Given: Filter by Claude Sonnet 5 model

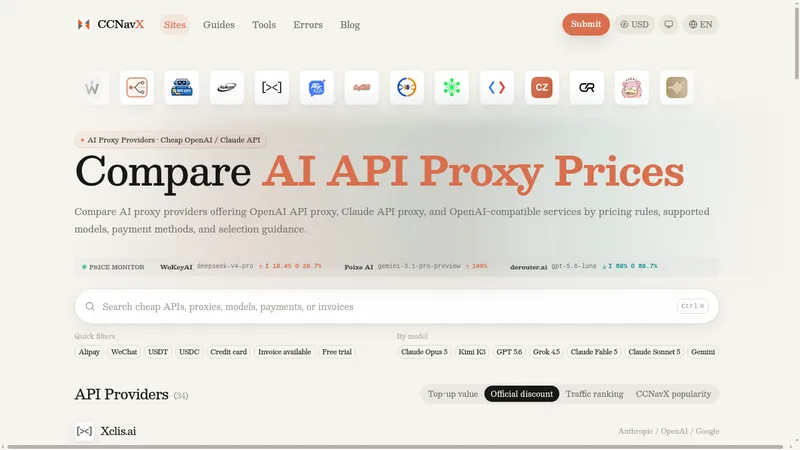Looking at the screenshot, I should tap(654, 352).
